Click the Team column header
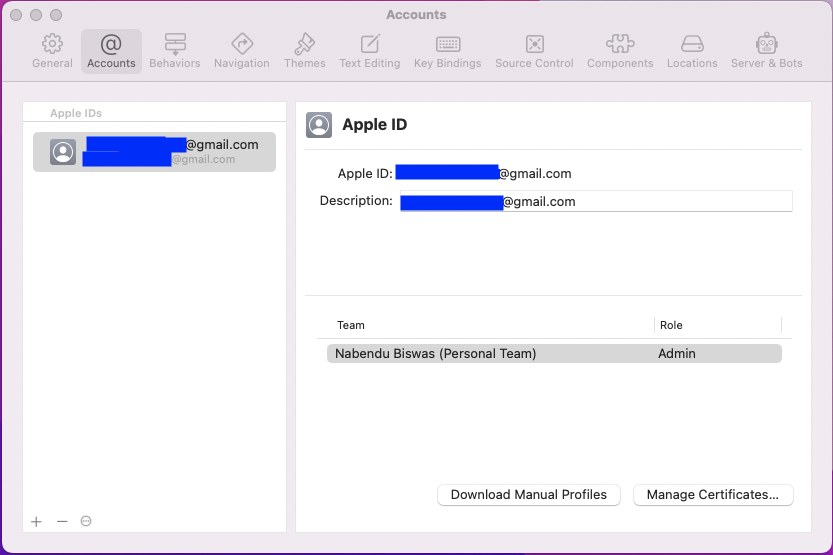This screenshot has width=833, height=555. [x=351, y=325]
